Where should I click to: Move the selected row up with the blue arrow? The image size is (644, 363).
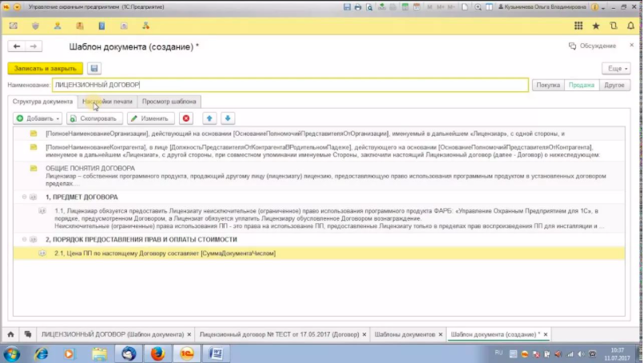(209, 118)
